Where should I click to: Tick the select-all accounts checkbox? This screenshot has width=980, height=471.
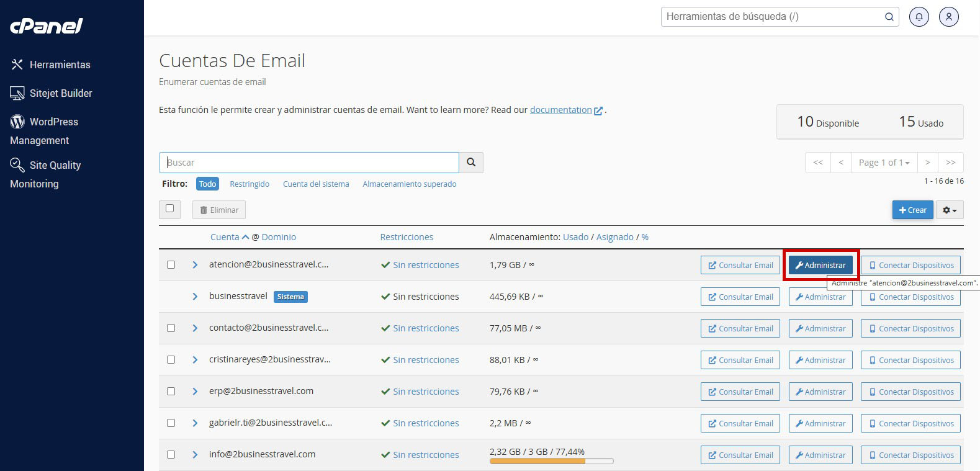pos(169,209)
